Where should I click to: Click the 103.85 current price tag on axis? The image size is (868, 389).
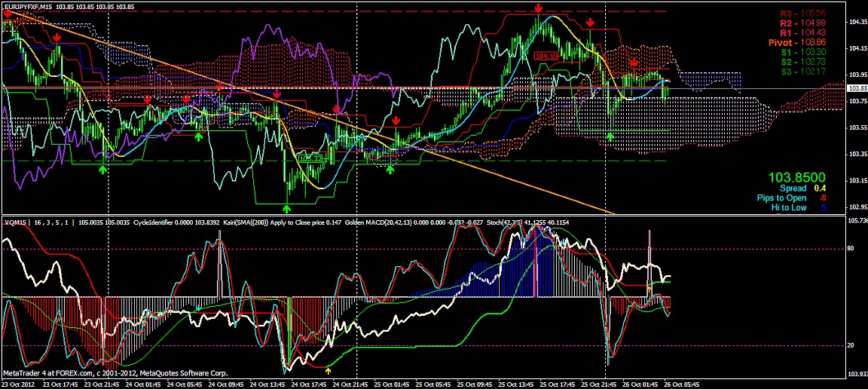[857, 88]
